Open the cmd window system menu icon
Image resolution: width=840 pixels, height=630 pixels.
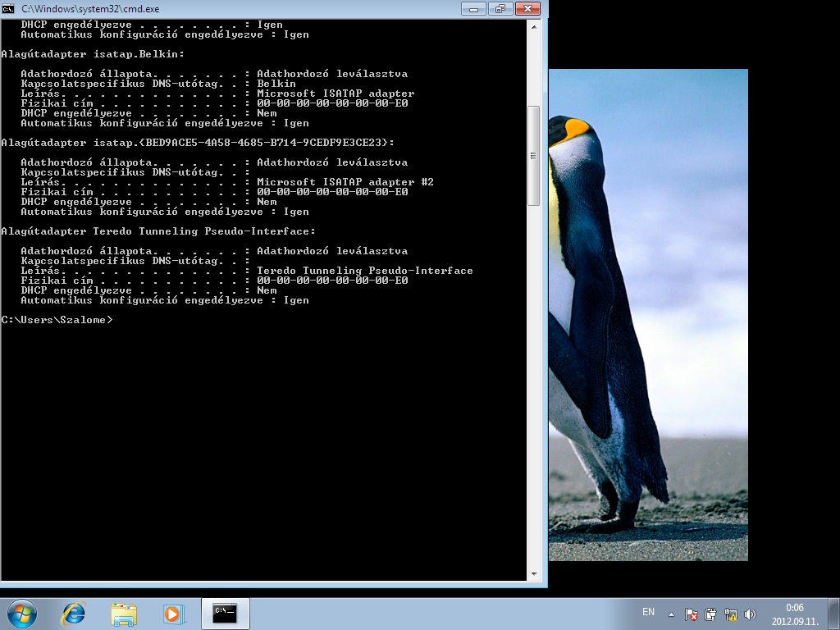8,8
